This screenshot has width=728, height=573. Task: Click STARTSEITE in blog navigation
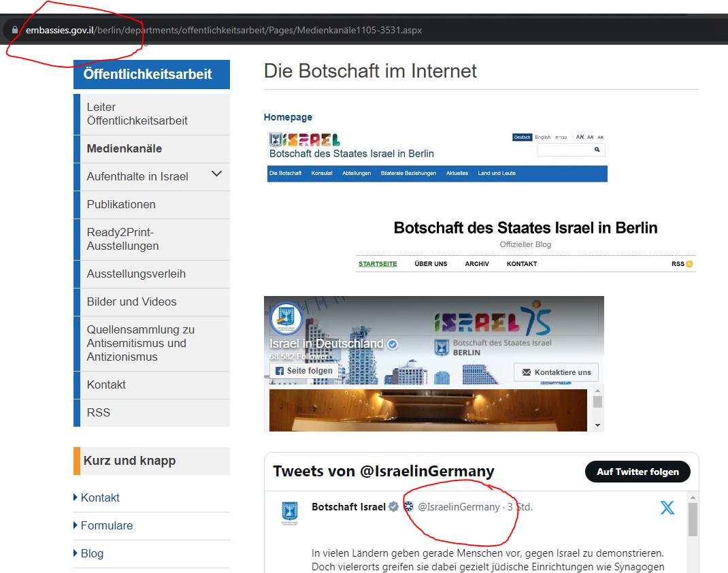click(x=378, y=264)
